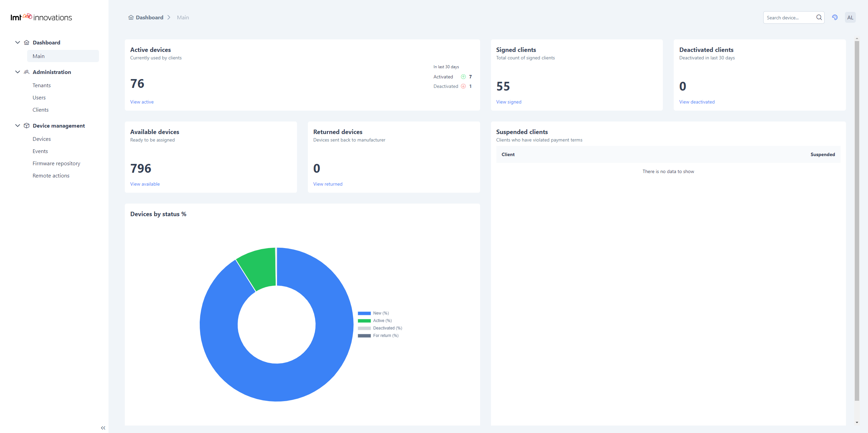868x433 pixels.
Task: Collapse the sidebar with the double-chevron icon
Action: [103, 428]
